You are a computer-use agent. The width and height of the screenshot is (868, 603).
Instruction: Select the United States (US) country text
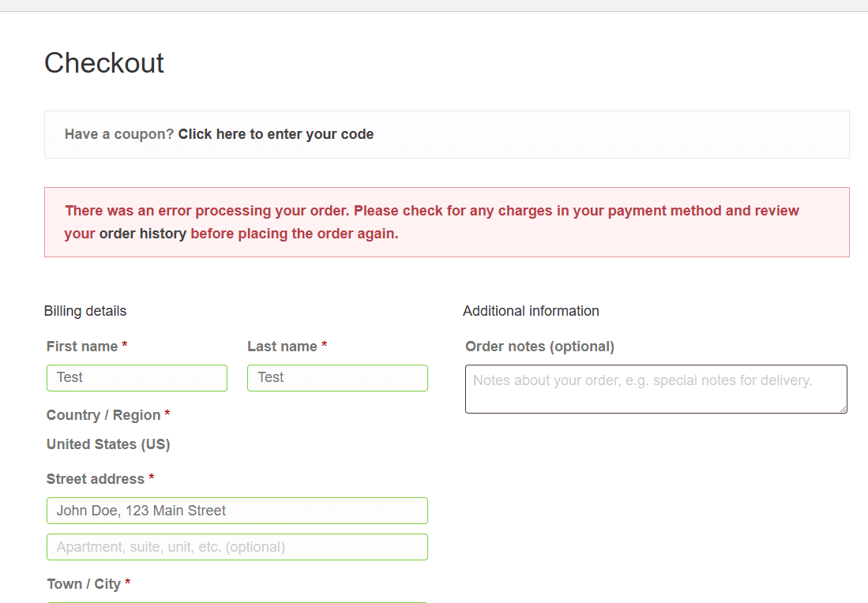(x=108, y=444)
